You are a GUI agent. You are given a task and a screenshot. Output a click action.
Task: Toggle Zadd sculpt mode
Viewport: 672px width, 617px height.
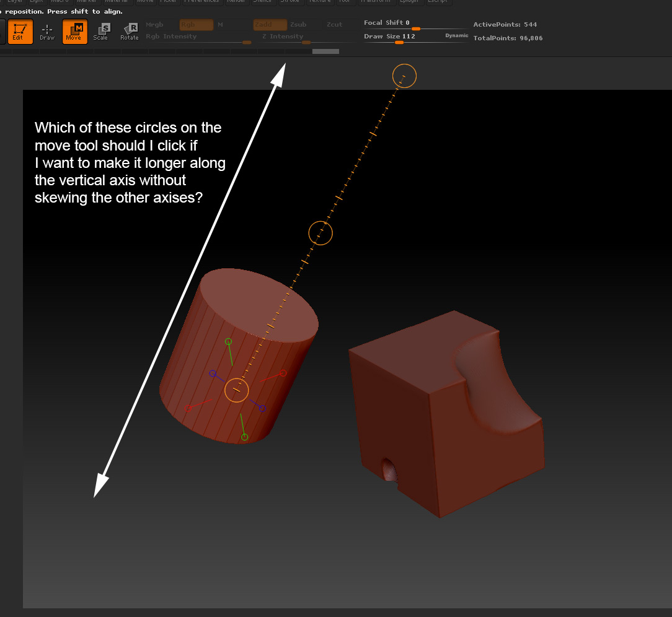(270, 24)
